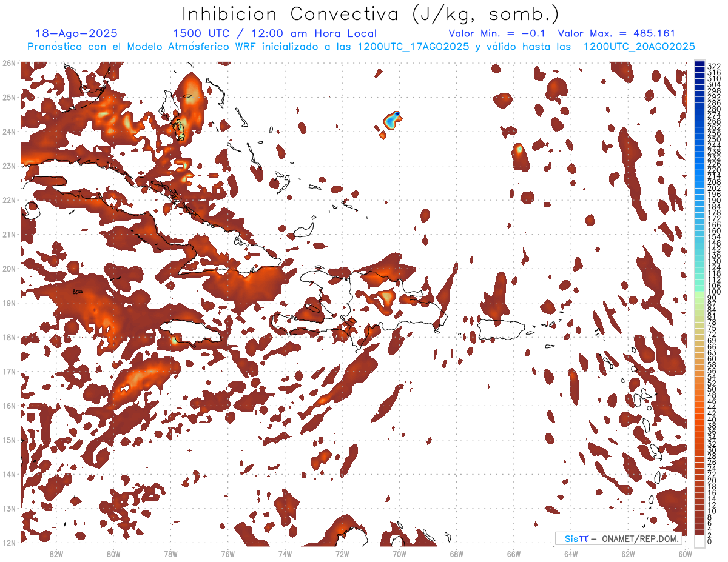This screenshot has height=562, width=728.
Task: Select the "62W" longitude label
Action: point(628,554)
